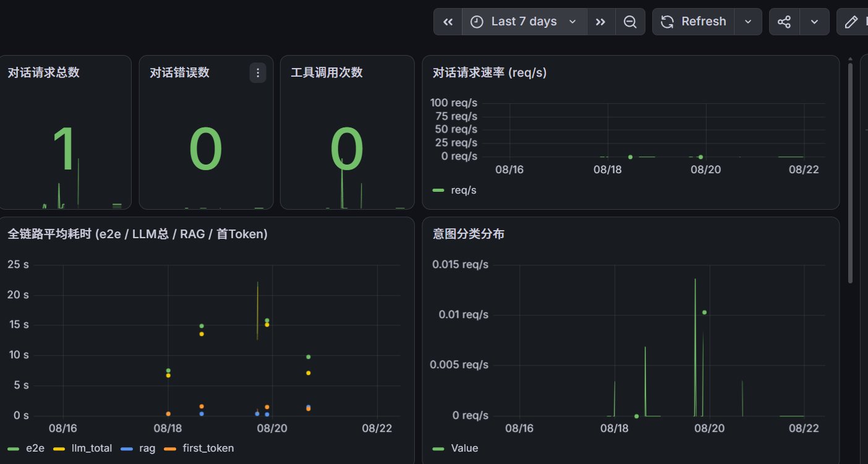Viewport: 868px width, 464px height.
Task: Click the clock icon in time picker
Action: click(477, 22)
